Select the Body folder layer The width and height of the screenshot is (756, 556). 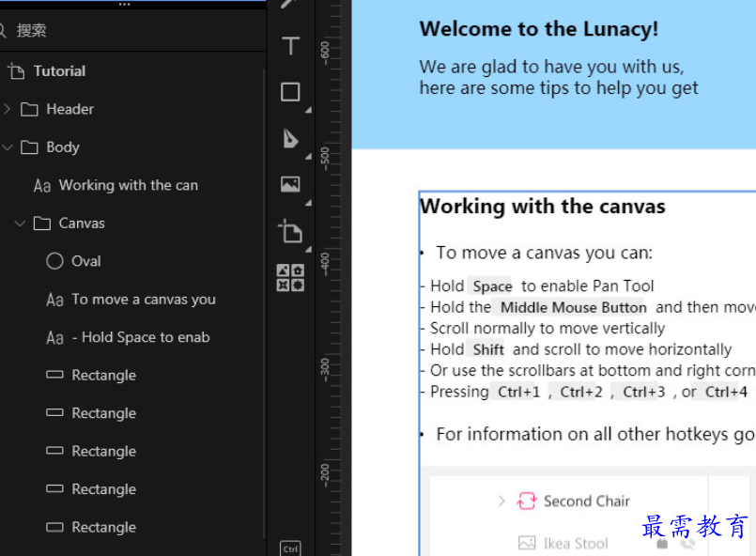[132, 147]
